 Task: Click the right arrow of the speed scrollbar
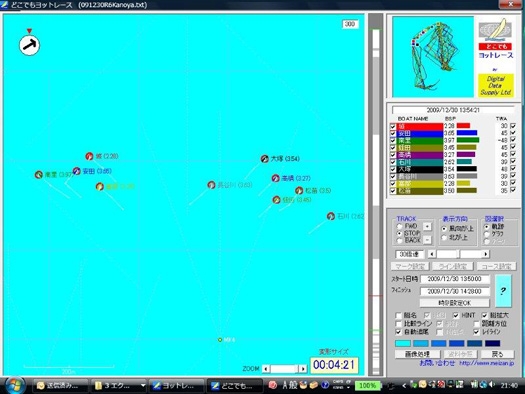click(485, 254)
